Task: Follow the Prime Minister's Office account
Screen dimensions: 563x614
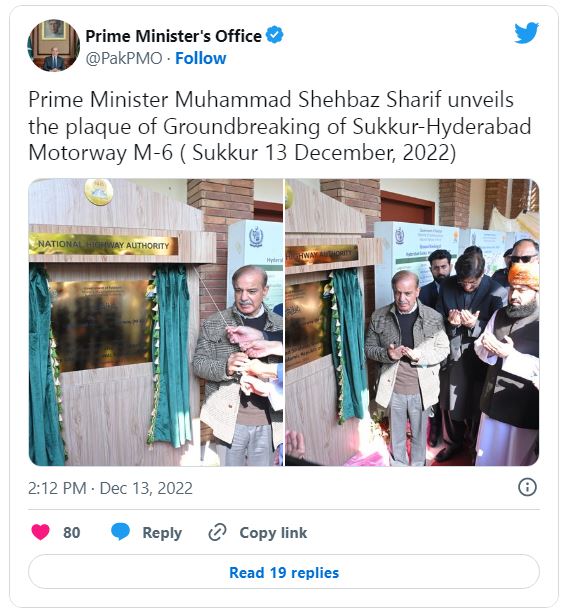Action: pyautogui.click(x=200, y=58)
